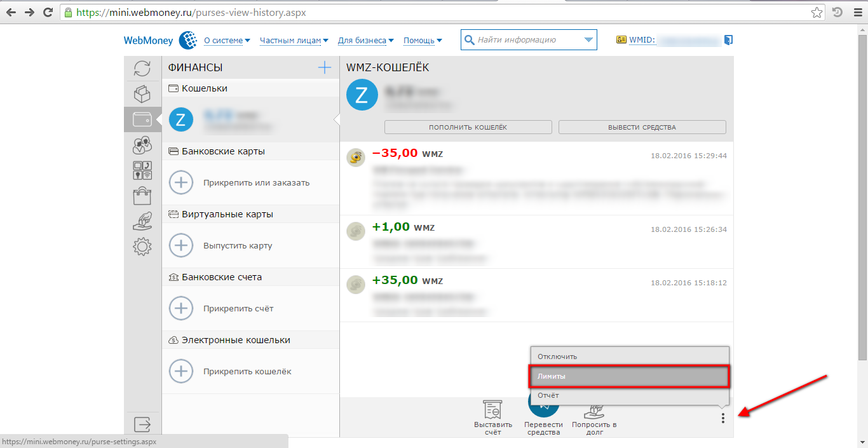Click the history extension icon in the browser toolbar

pos(837,12)
